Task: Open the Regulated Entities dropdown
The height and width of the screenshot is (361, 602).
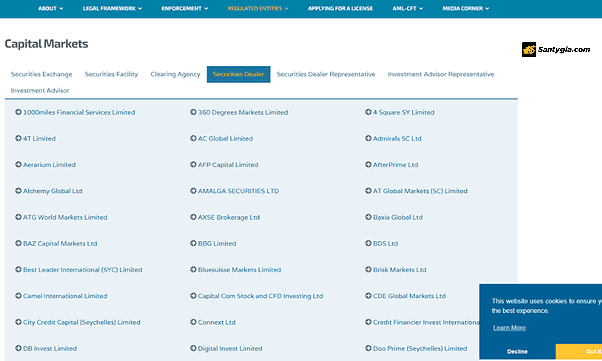Action: click(x=258, y=8)
